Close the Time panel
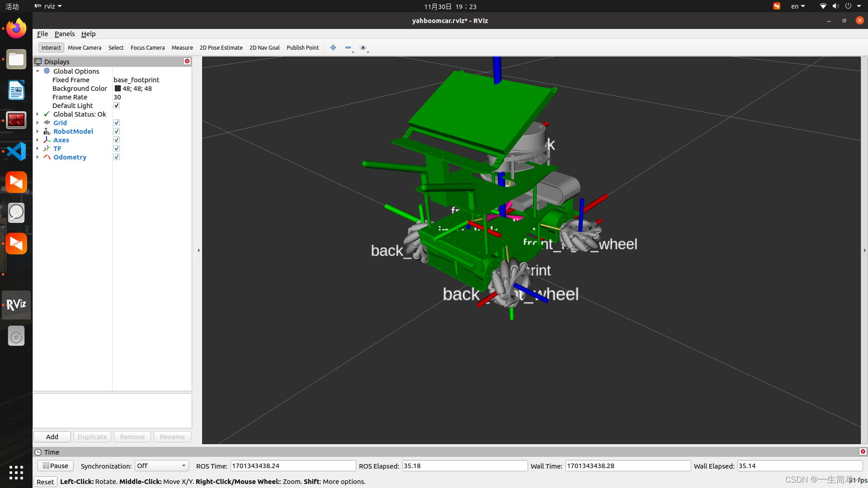The image size is (868, 488). (x=863, y=451)
